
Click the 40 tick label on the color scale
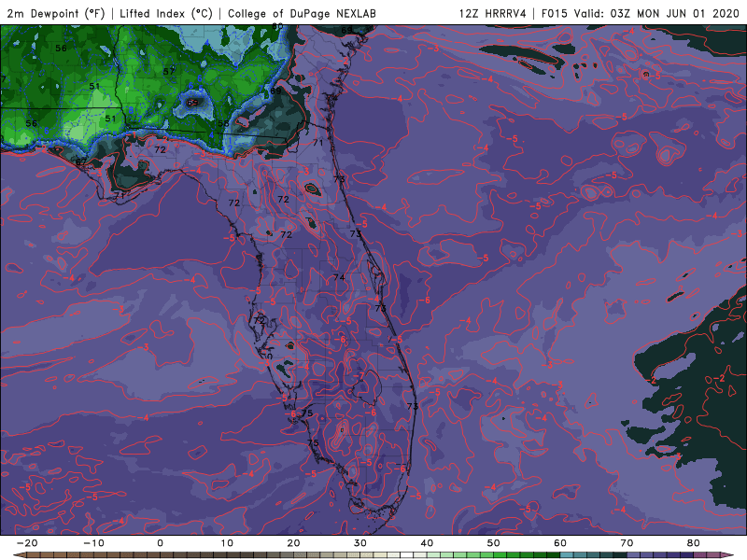[x=427, y=543]
